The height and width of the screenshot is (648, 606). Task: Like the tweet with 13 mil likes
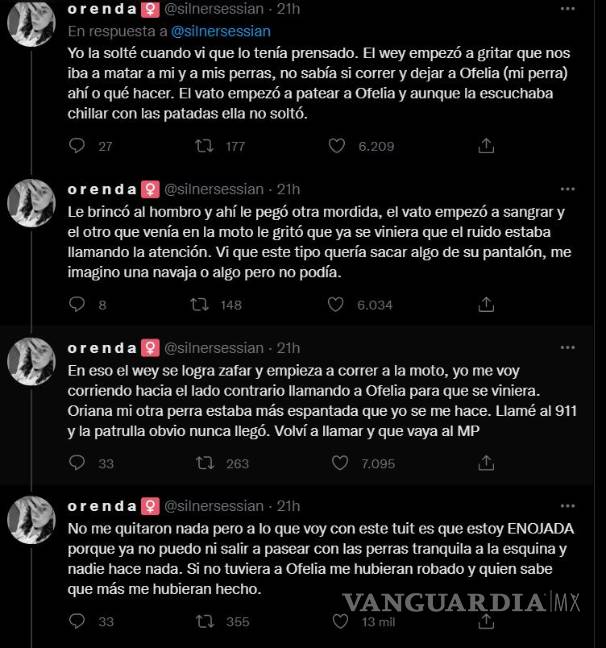pyautogui.click(x=340, y=621)
